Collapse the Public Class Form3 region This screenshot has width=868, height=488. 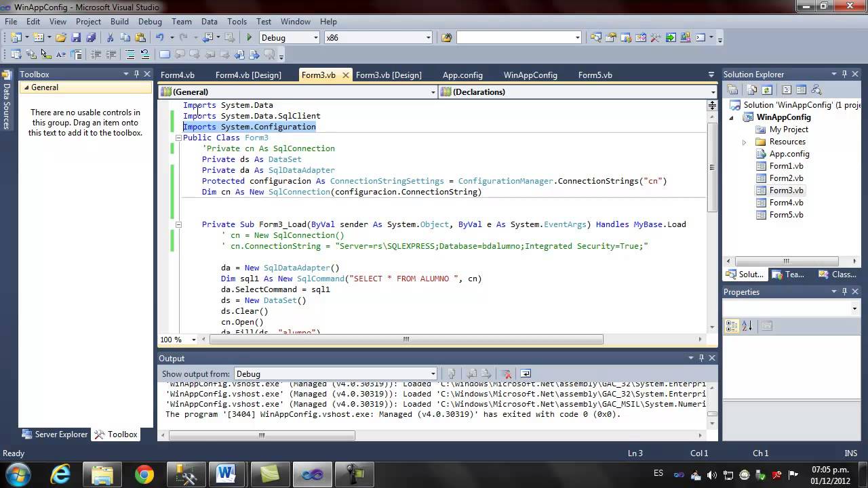(x=178, y=138)
